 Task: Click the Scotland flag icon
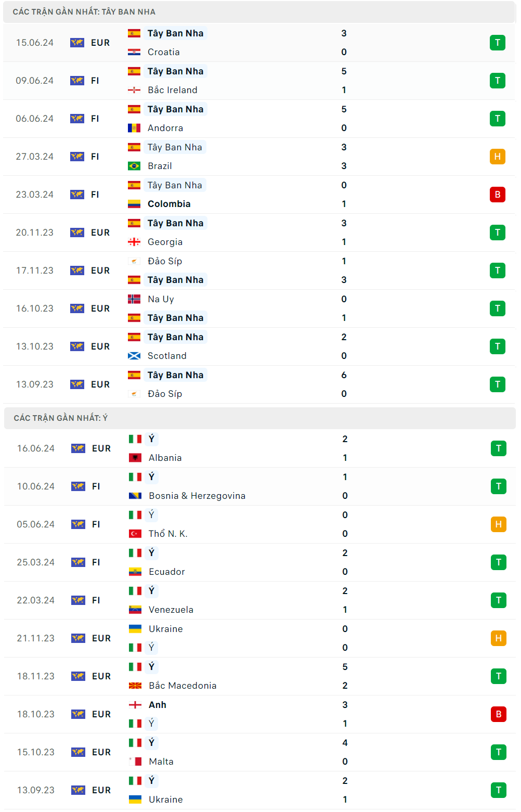(x=134, y=356)
